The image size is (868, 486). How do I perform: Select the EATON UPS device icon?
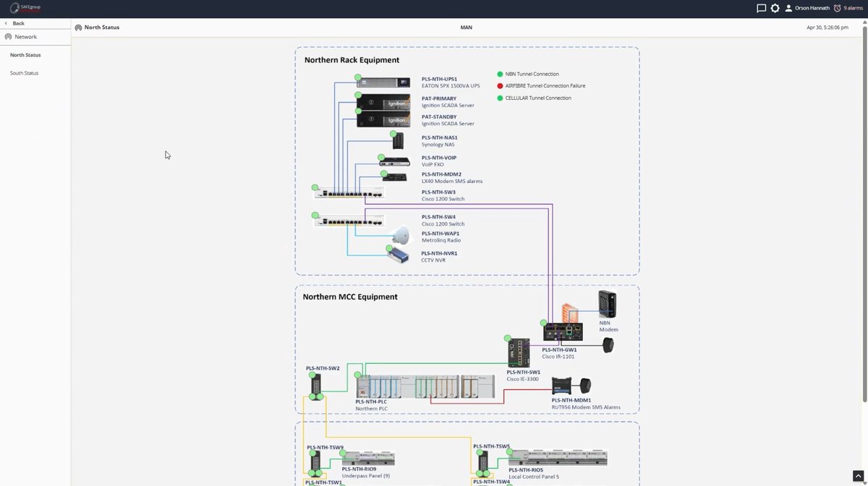(383, 82)
